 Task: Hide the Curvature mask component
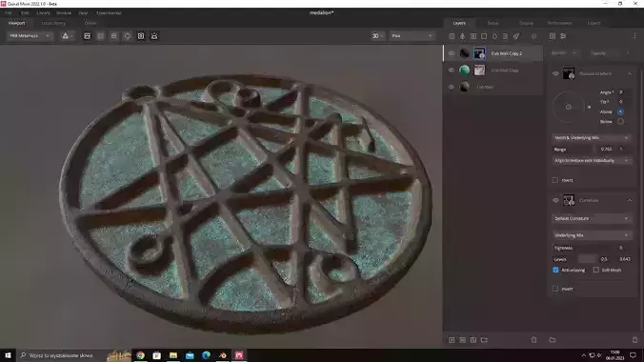pyautogui.click(x=555, y=200)
